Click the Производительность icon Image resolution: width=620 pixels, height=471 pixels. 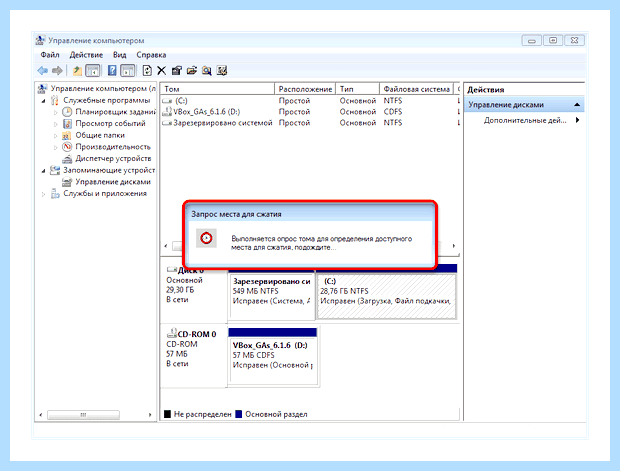[x=67, y=147]
